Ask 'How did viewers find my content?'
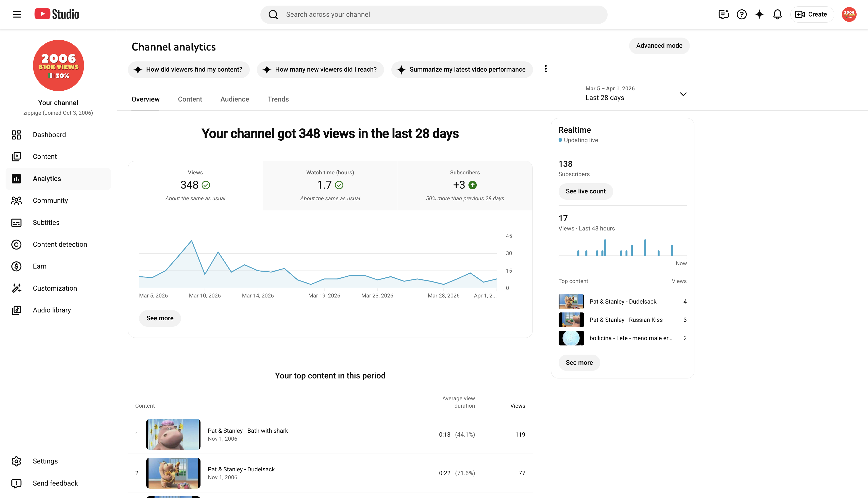The image size is (868, 498). pos(189,70)
